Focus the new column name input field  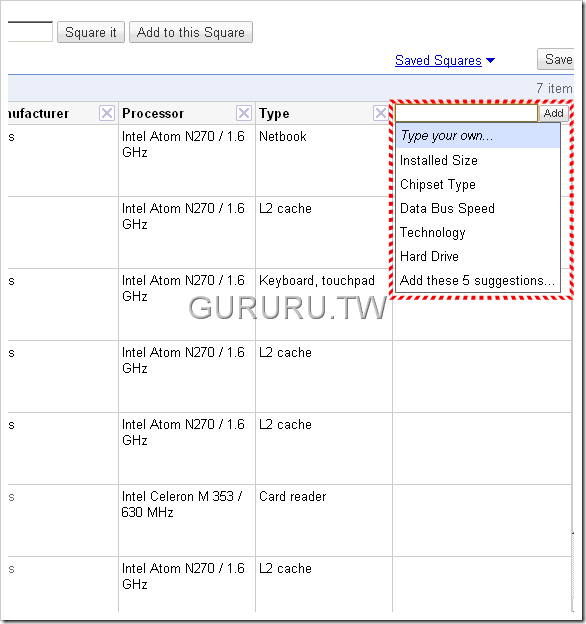pos(466,113)
